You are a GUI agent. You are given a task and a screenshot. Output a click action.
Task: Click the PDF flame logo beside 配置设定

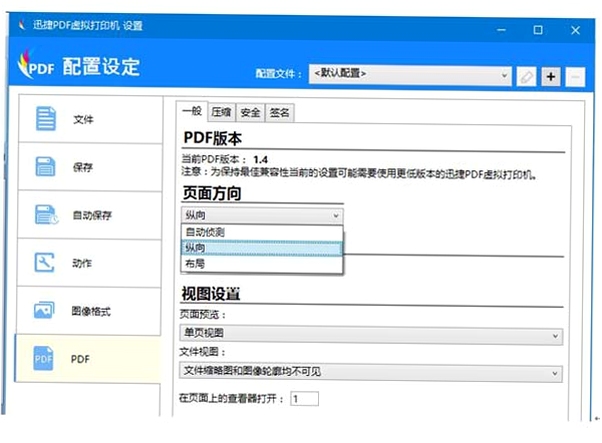pos(36,64)
